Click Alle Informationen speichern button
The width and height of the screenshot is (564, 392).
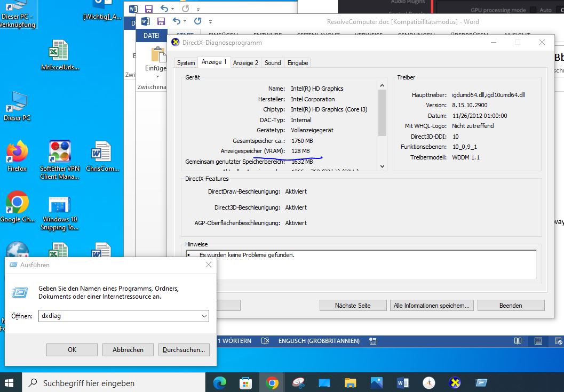pyautogui.click(x=432, y=305)
